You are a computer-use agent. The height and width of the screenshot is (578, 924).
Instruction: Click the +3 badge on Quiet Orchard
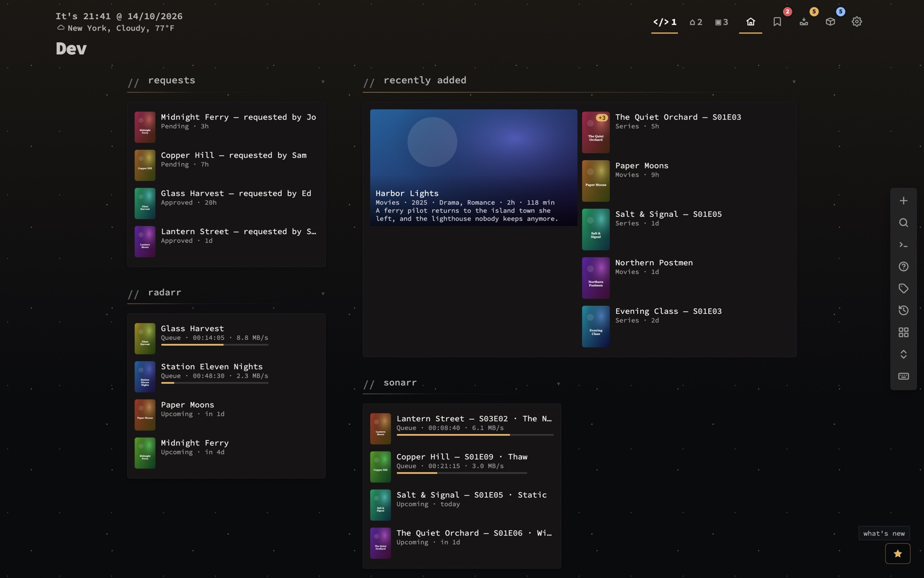tap(602, 118)
